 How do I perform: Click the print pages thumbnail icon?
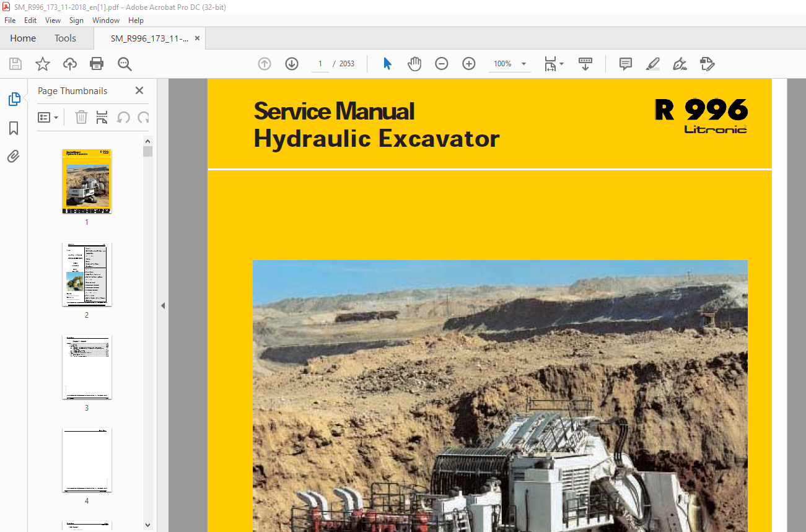click(x=102, y=117)
